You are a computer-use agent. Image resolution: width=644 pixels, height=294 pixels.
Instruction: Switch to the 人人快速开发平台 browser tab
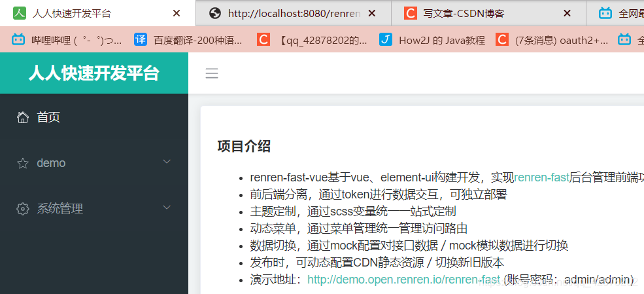[98, 13]
